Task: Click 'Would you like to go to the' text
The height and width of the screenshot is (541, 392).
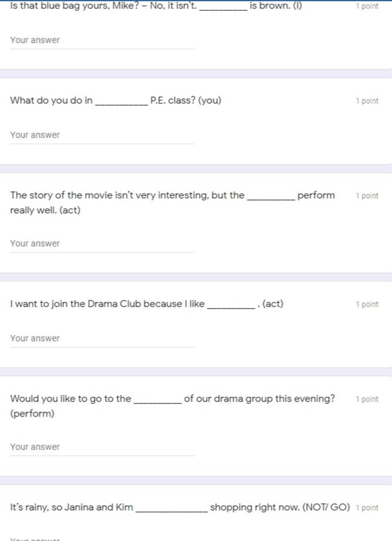Action: 71,399
